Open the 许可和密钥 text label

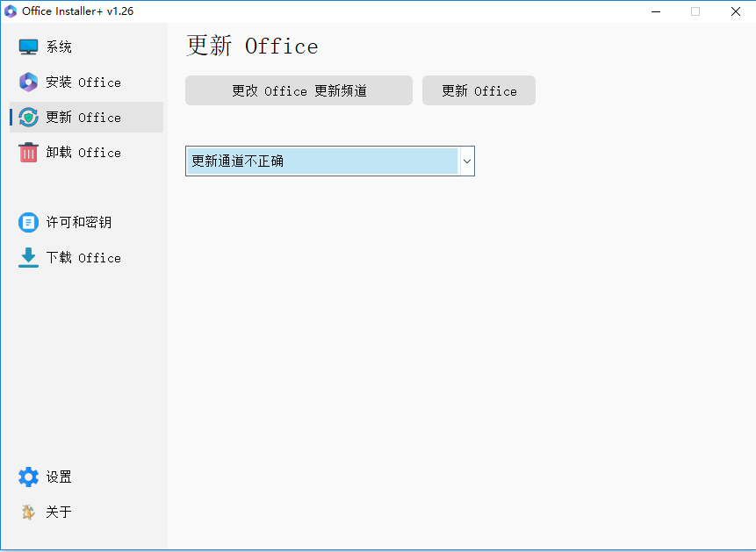(79, 223)
